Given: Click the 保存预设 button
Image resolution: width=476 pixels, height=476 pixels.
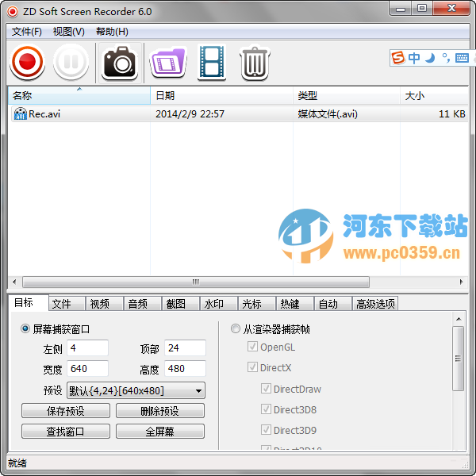Looking at the screenshot, I should [66, 411].
